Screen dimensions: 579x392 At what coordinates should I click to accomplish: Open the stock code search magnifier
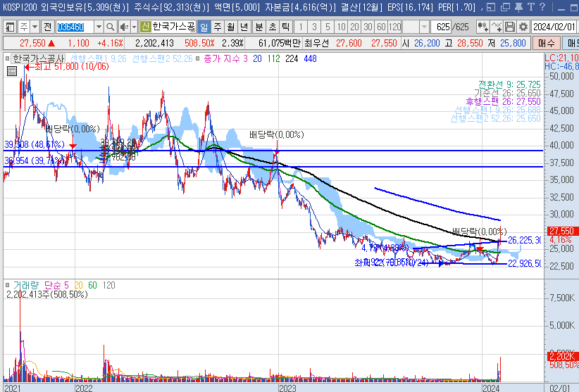[110, 27]
